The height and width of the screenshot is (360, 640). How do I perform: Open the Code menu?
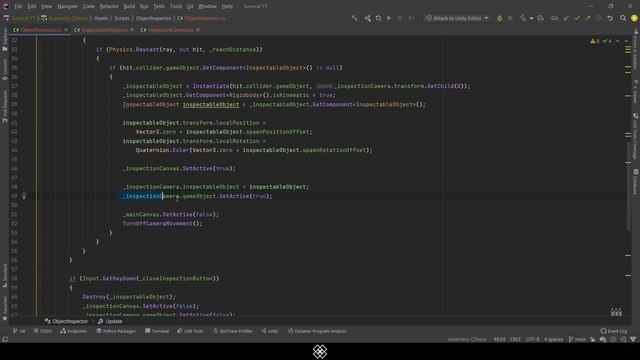tap(89, 7)
